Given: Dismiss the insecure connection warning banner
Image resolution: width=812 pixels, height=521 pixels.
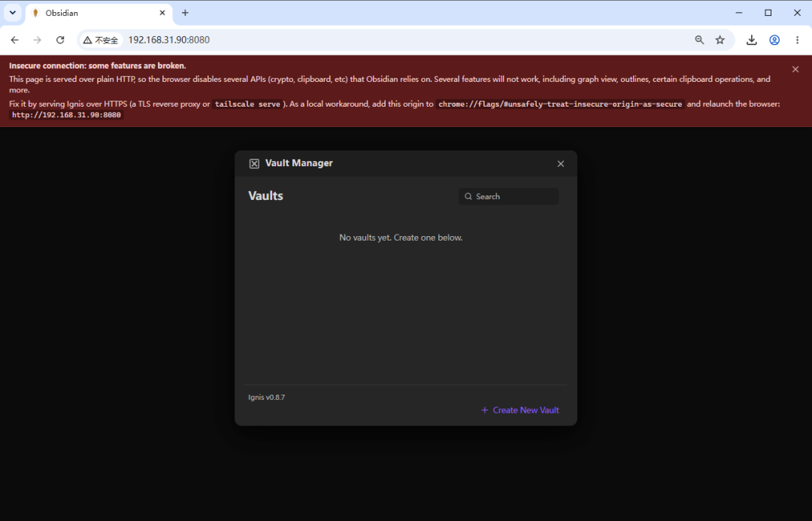Looking at the screenshot, I should click(795, 69).
